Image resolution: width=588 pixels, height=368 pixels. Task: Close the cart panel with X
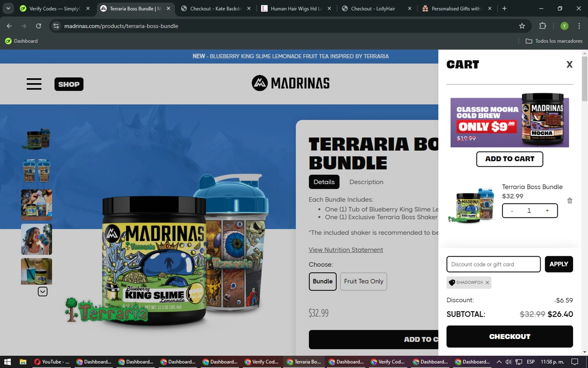569,64
